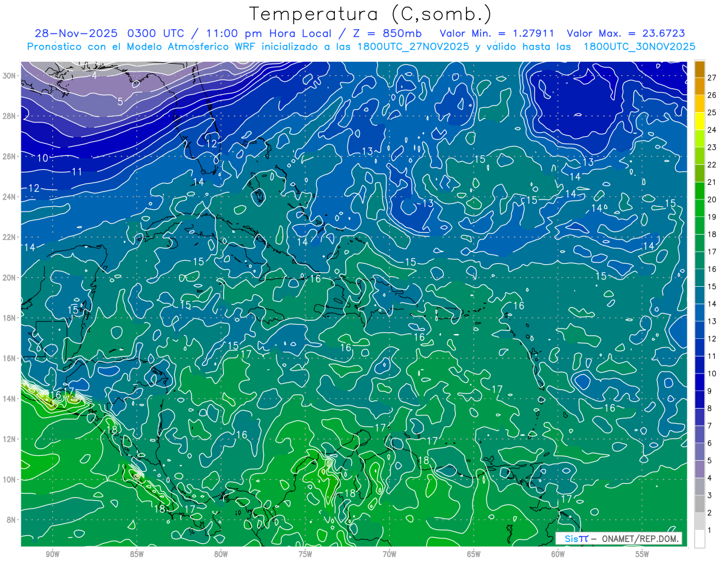Select the teal swatch between 15 and 16
The image size is (728, 562).
tap(699, 278)
